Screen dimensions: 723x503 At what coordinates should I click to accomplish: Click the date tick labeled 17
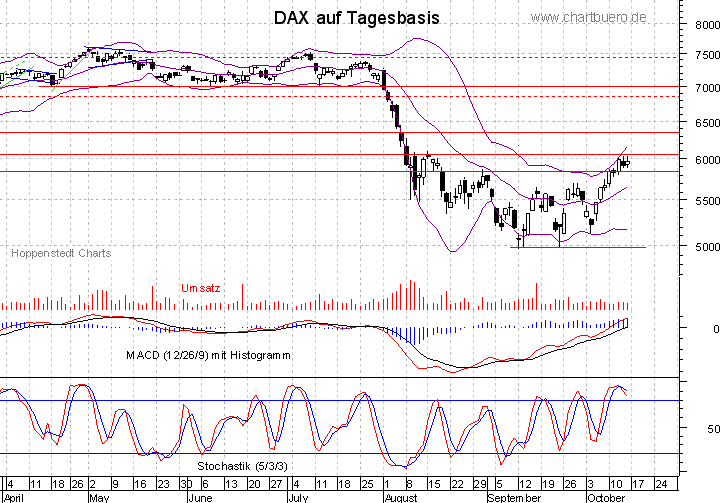pyautogui.click(x=638, y=485)
